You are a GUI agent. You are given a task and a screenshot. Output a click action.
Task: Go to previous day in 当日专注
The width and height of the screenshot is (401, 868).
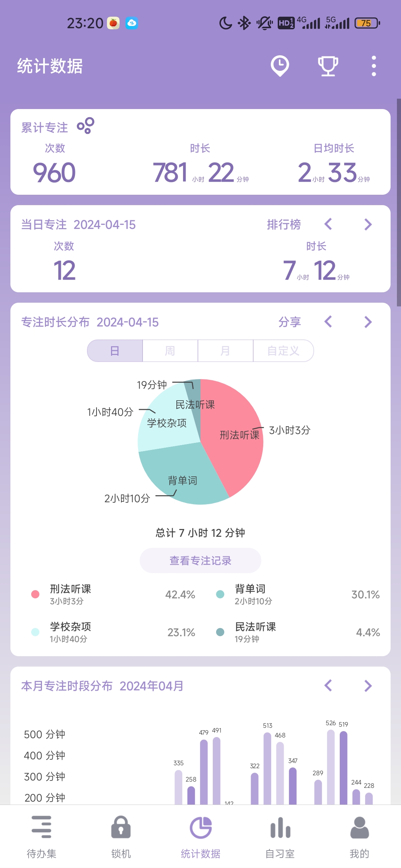click(x=328, y=224)
